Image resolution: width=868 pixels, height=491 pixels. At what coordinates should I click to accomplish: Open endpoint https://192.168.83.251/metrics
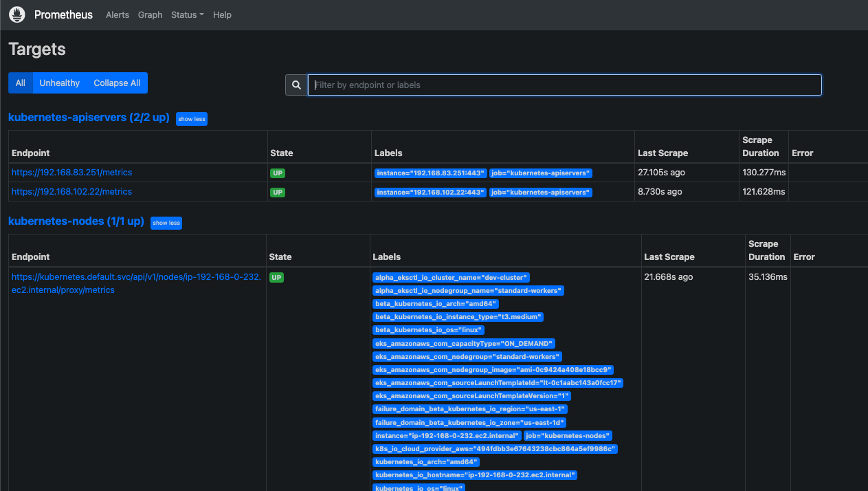71,172
